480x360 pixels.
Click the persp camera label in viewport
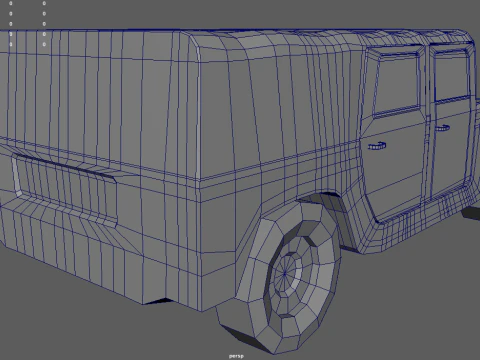(236, 356)
